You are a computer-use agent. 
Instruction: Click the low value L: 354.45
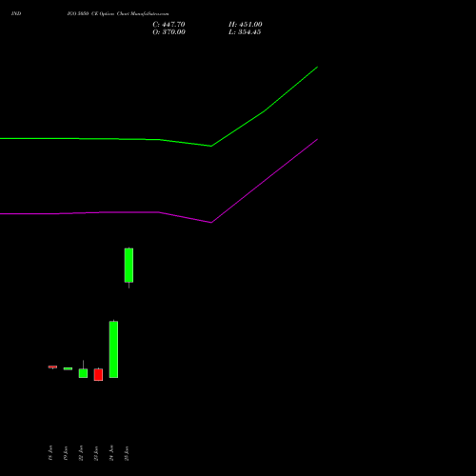point(245,32)
